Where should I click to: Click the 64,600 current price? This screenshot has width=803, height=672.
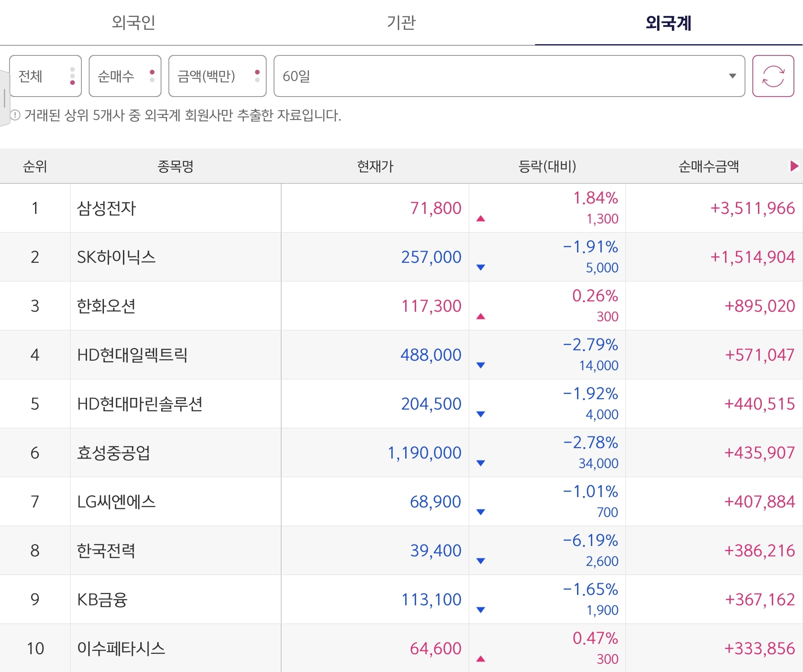click(435, 649)
